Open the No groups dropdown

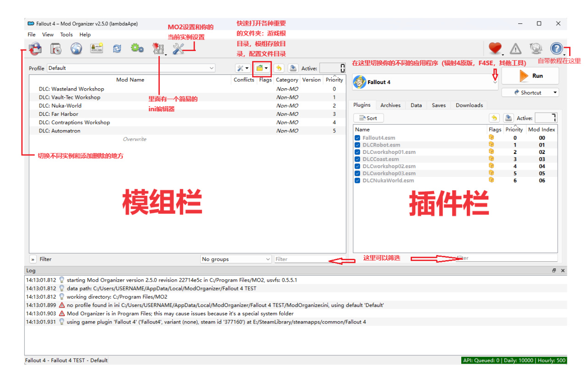tap(236, 259)
